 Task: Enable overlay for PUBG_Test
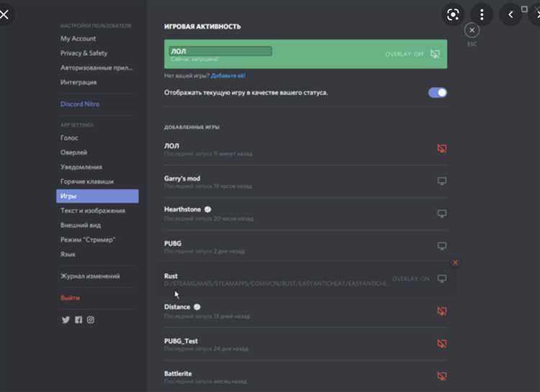(442, 344)
